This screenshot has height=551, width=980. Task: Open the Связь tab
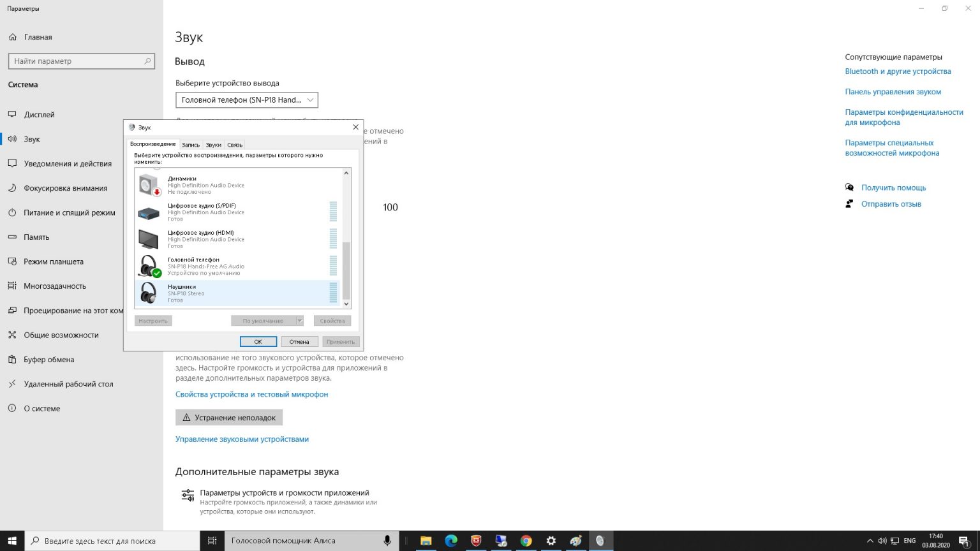pos(234,144)
